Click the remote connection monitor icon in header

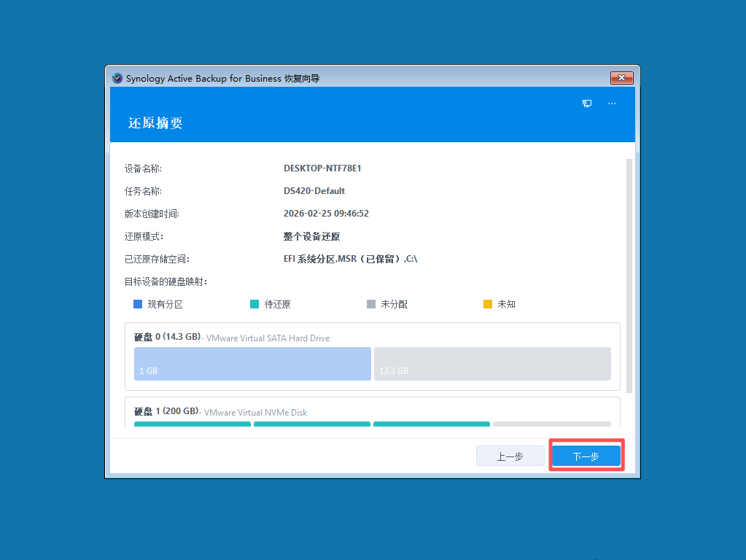pyautogui.click(x=587, y=104)
